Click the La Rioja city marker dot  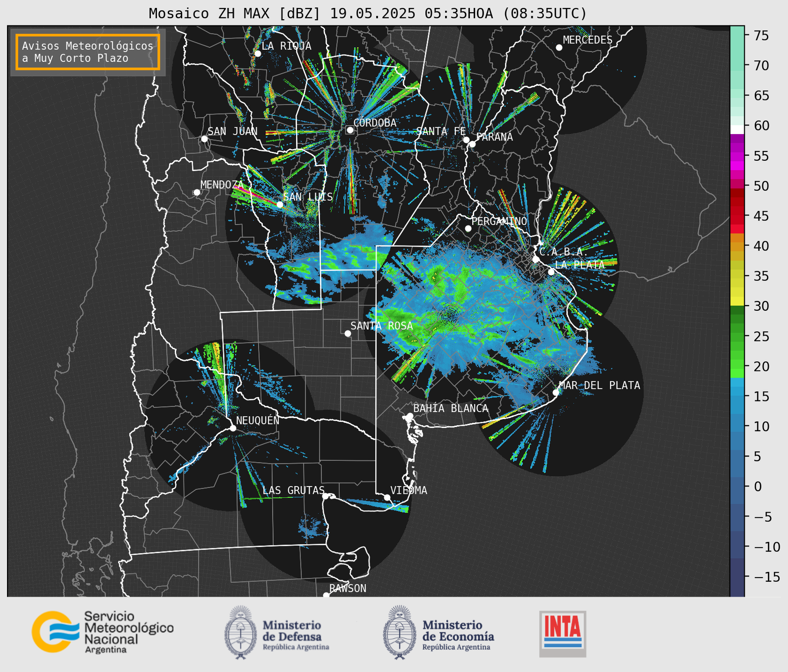257,53
